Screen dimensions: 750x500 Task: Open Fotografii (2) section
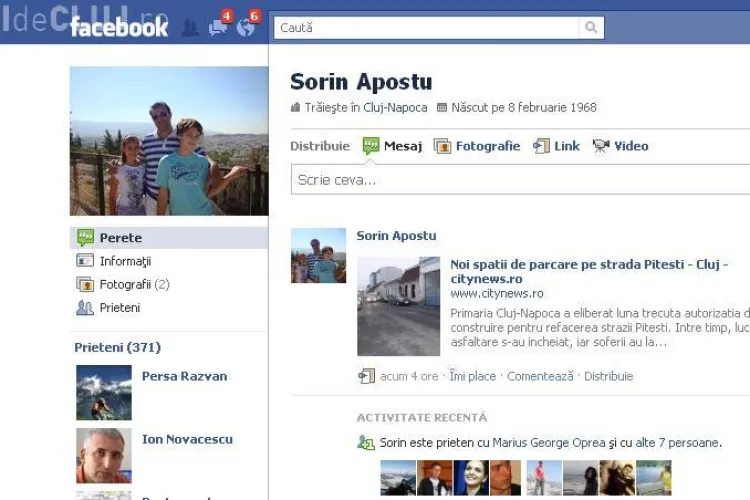pyautogui.click(x=134, y=285)
